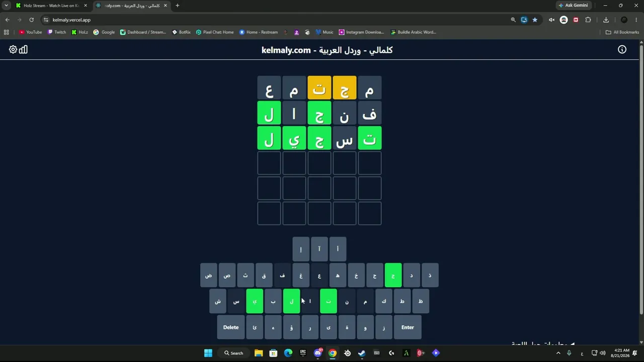
Task: Tap the green ي key
Action: pyautogui.click(x=255, y=301)
